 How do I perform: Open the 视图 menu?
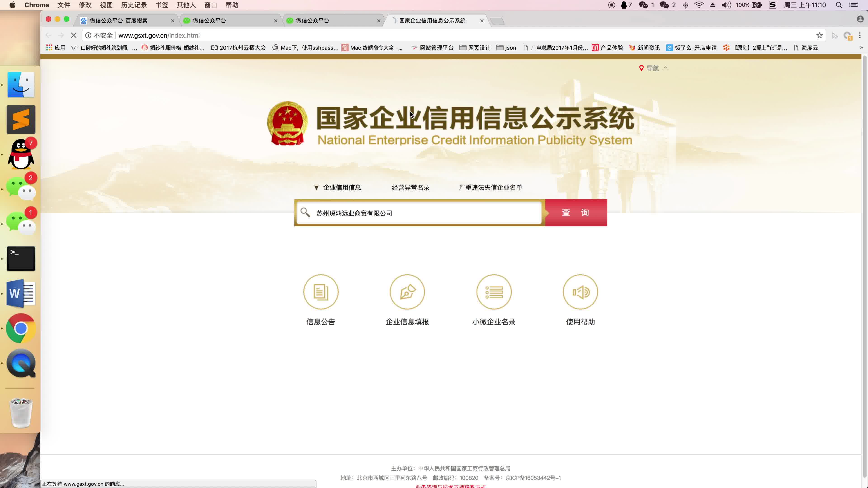(106, 5)
